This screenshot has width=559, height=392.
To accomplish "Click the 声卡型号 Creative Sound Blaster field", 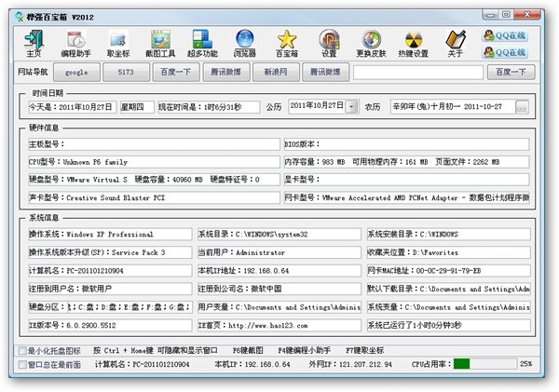I will (x=154, y=197).
